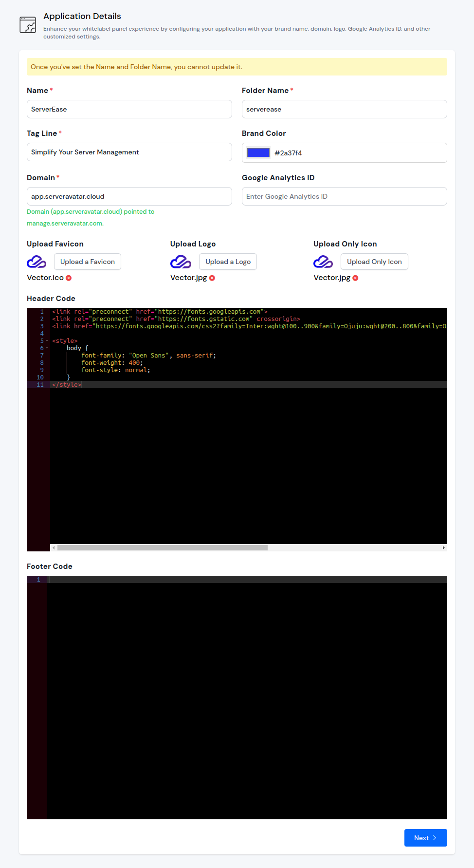
Task: Click the favicon preview cloud icon
Action: 36,262
